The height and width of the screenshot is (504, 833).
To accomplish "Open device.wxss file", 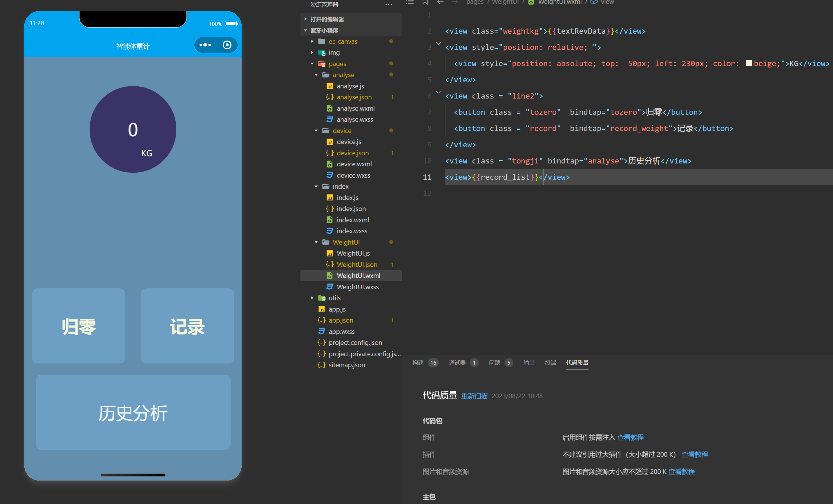I will (x=353, y=175).
